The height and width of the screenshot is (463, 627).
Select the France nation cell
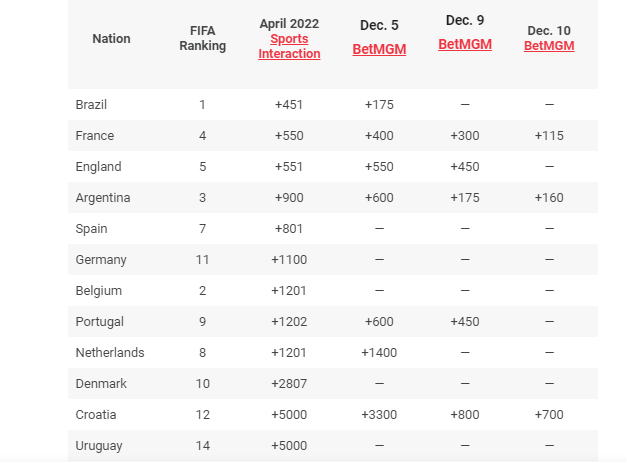pyautogui.click(x=95, y=136)
